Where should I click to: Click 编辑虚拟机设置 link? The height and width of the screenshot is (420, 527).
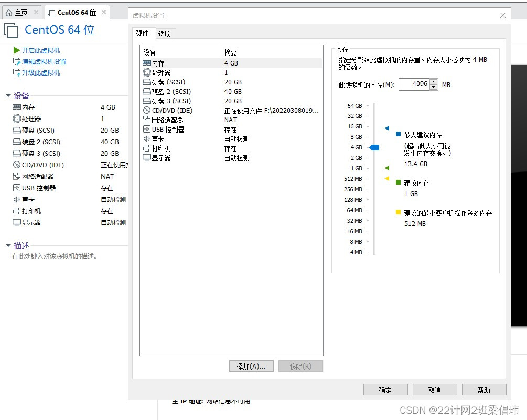pyautogui.click(x=44, y=62)
